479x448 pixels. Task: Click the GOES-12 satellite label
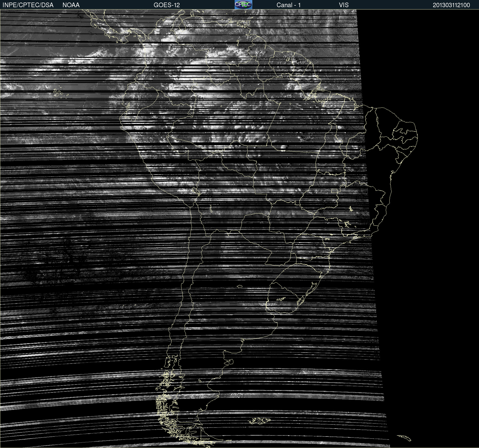click(167, 5)
